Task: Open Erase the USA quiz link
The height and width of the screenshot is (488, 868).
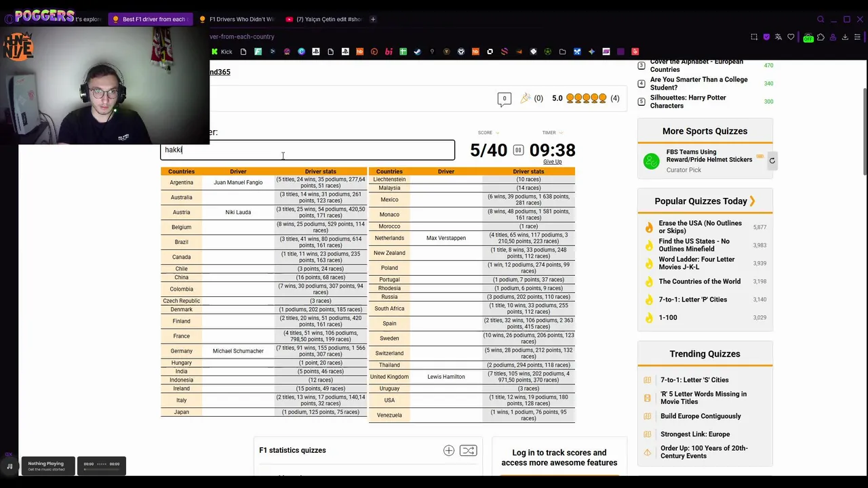Action: click(700, 227)
